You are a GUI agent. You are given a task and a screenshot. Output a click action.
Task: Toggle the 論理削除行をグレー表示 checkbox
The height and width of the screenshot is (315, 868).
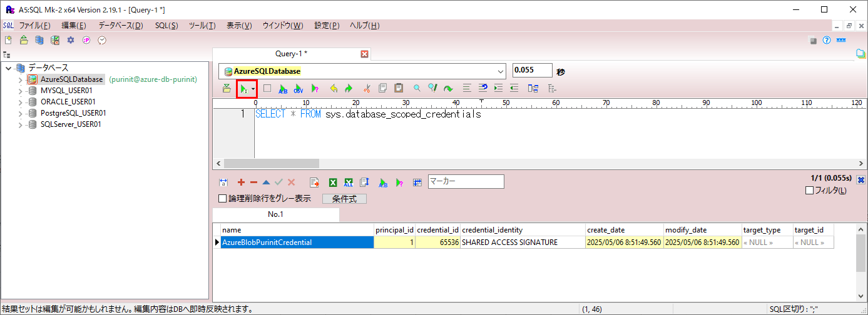click(x=222, y=199)
